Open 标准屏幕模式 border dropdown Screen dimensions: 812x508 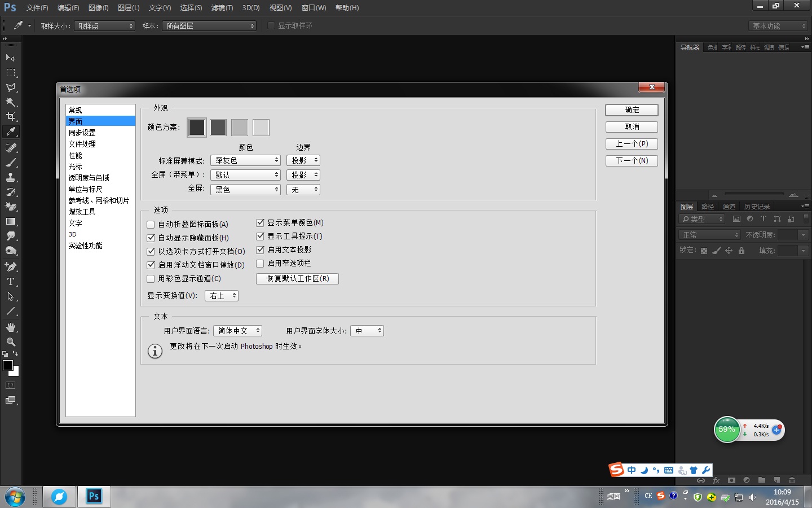[x=303, y=160]
